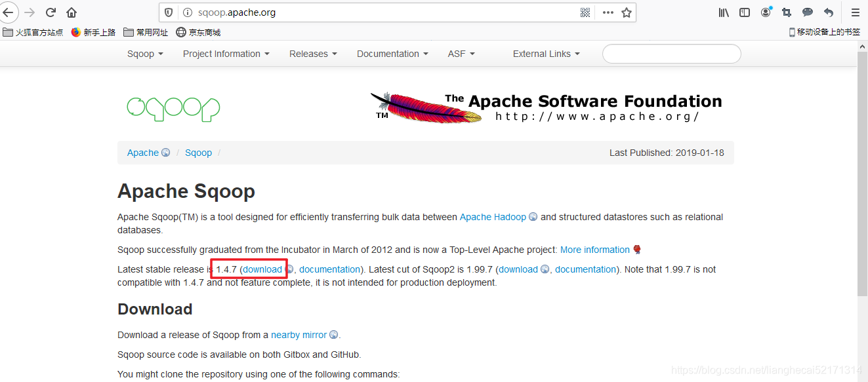The width and height of the screenshot is (868, 382).
Task: Expand the ASF dropdown menu
Action: coord(461,54)
